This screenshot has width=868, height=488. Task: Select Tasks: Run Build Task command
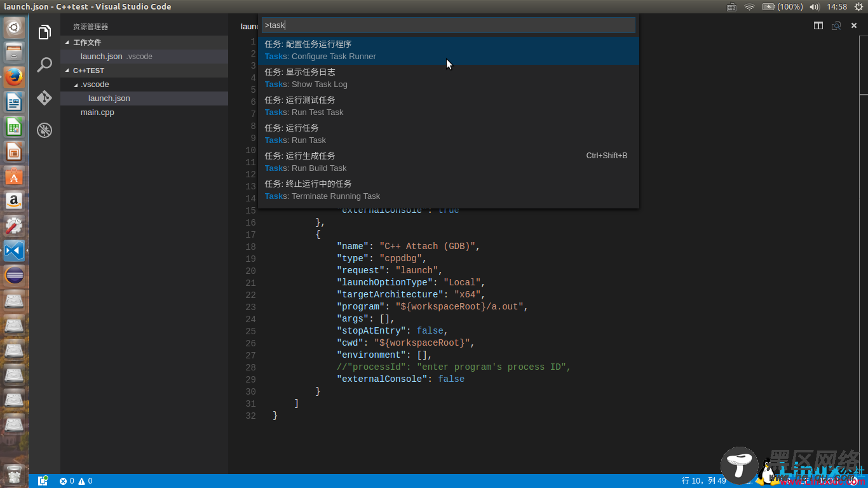(449, 162)
